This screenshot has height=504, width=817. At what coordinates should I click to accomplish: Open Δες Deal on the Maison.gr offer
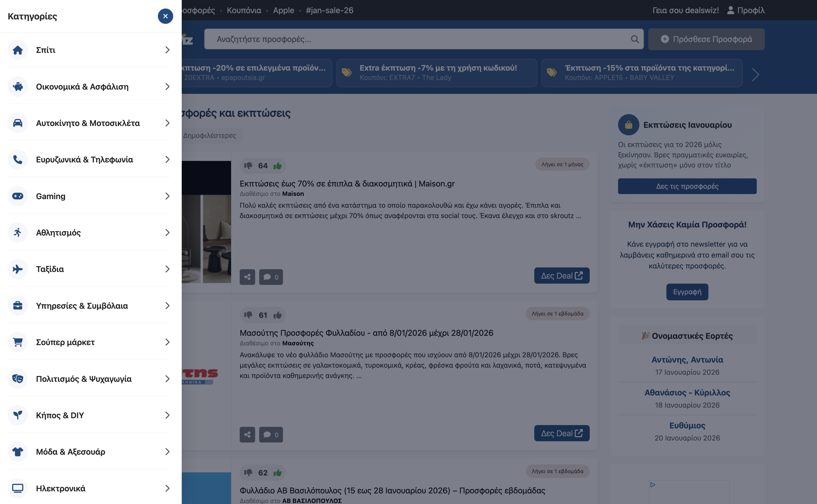[562, 275]
